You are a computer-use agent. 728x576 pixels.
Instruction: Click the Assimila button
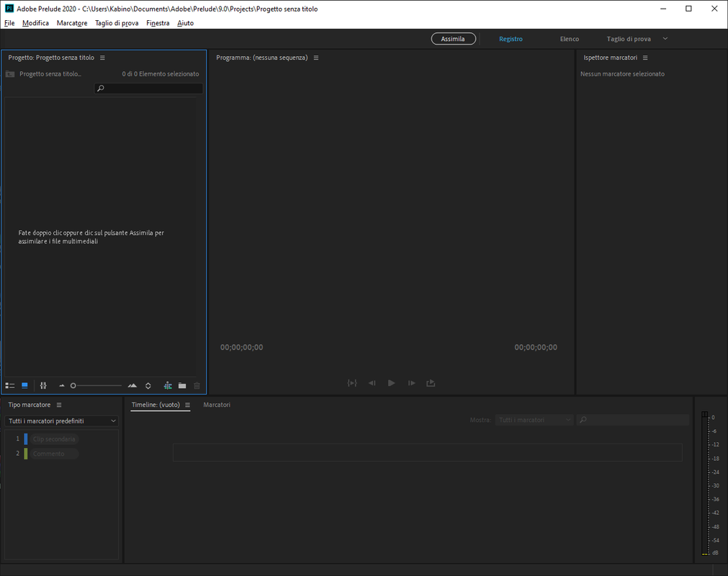[453, 39]
